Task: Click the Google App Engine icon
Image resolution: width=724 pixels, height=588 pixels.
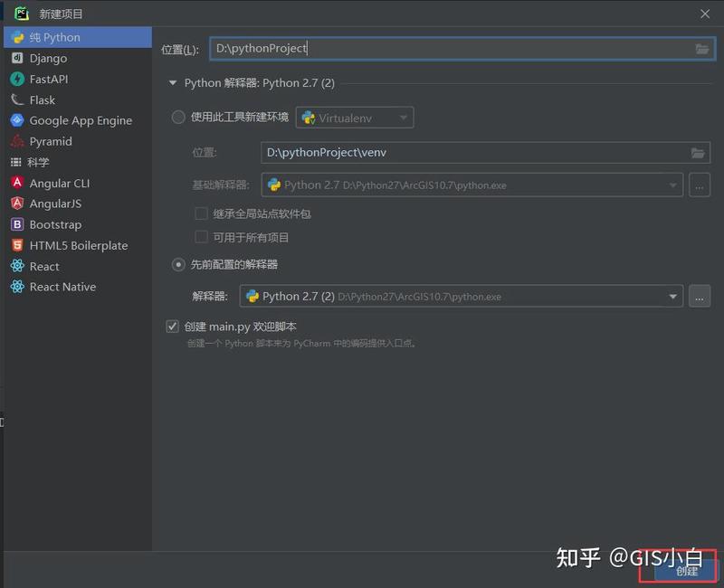Action: pos(17,120)
